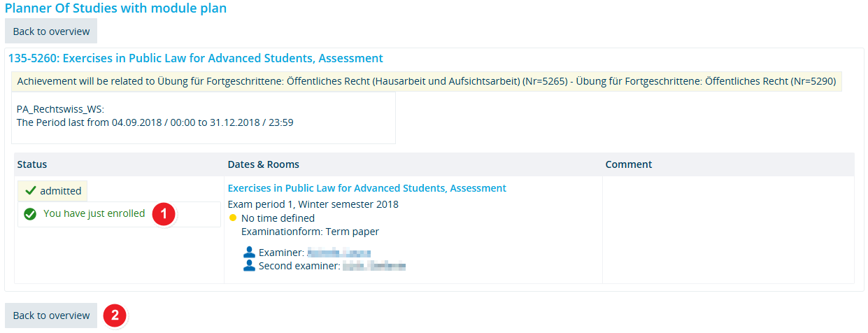Image resolution: width=868 pixels, height=333 pixels.
Task: Click the top Back to overview button
Action: pos(51,31)
